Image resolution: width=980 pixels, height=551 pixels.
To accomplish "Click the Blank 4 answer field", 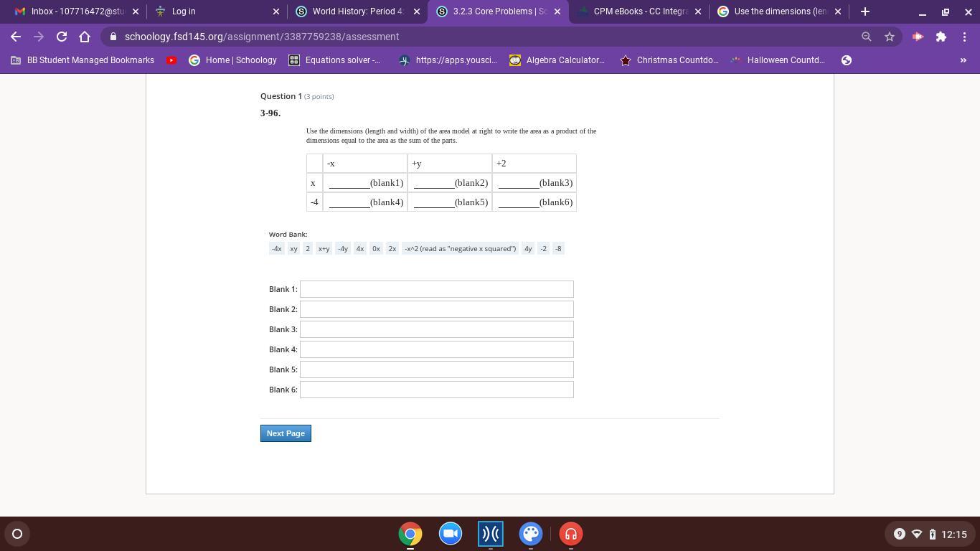I will [437, 349].
